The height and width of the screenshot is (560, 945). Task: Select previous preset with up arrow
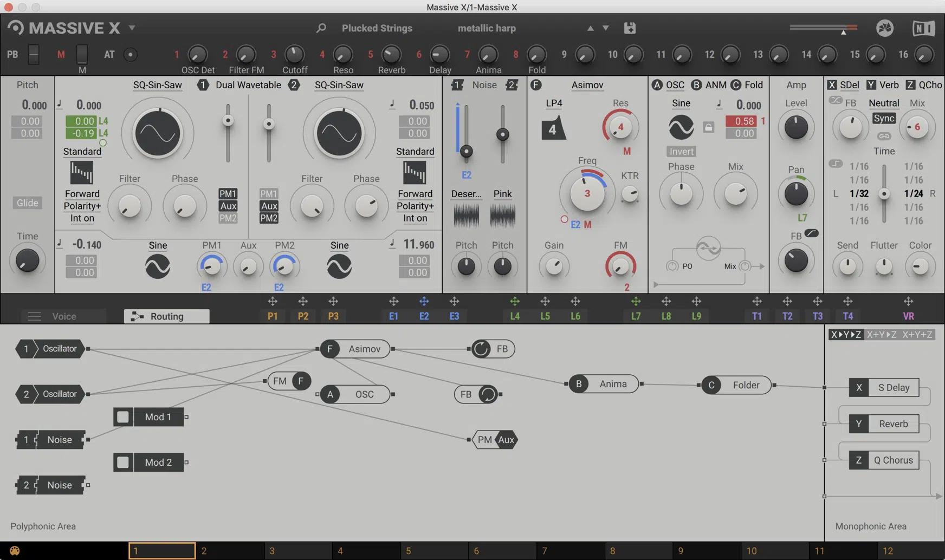(590, 28)
